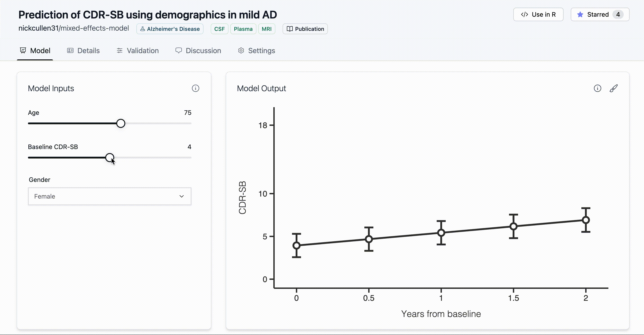
Task: Open the Model Inputs info icon
Action: click(196, 88)
